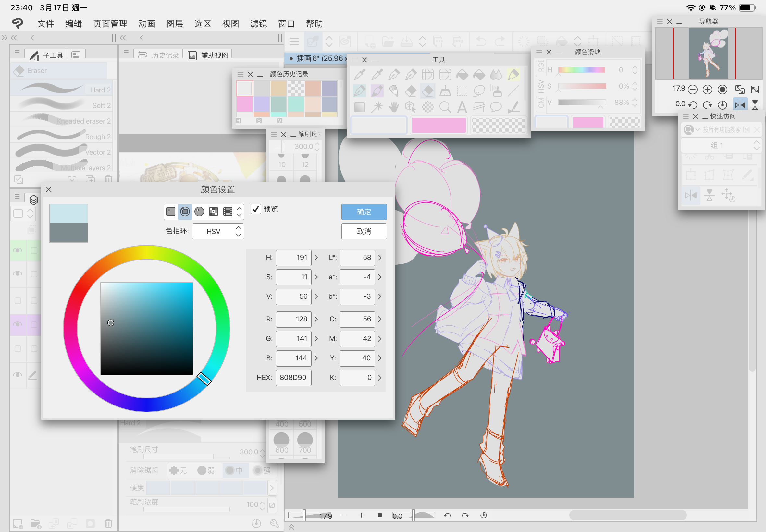Toggle eye icon on purple-highlighted layer row
The image size is (766, 532).
coord(18,324)
